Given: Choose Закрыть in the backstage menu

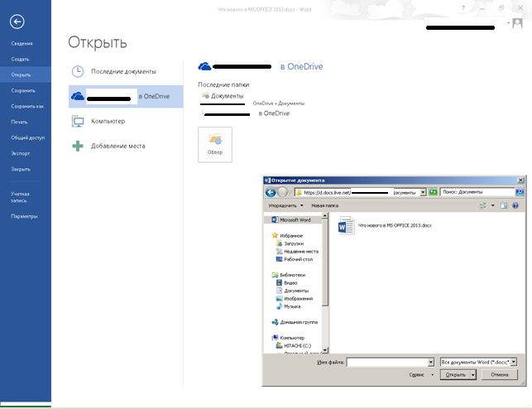Looking at the screenshot, I should [21, 169].
